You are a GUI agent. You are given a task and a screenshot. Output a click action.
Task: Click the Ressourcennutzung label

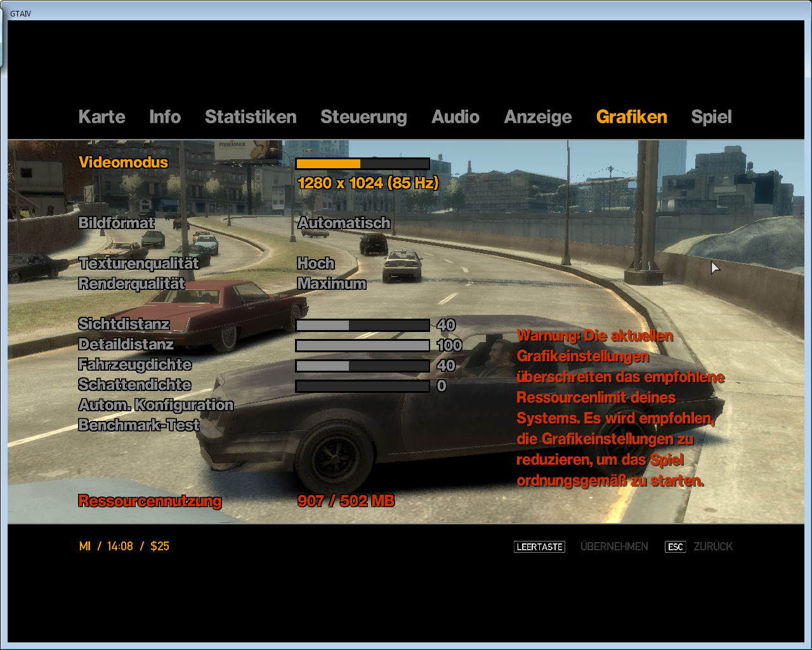coord(150,501)
